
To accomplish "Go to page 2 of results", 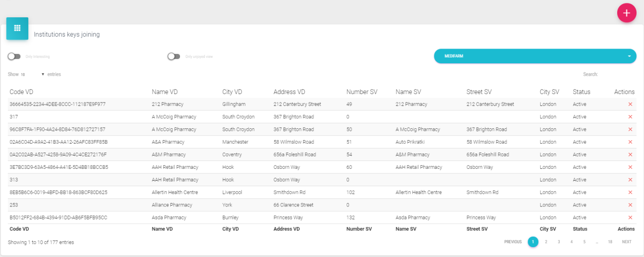I will [x=546, y=242].
